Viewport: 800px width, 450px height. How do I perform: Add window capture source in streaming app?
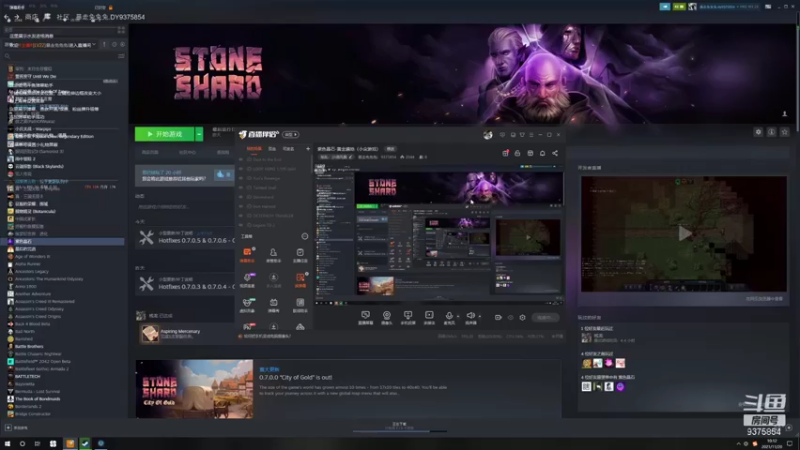[x=365, y=317]
